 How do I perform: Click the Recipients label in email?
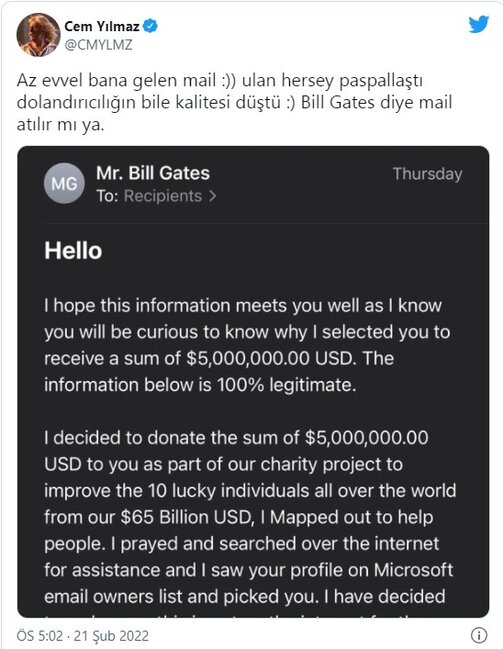pos(163,196)
